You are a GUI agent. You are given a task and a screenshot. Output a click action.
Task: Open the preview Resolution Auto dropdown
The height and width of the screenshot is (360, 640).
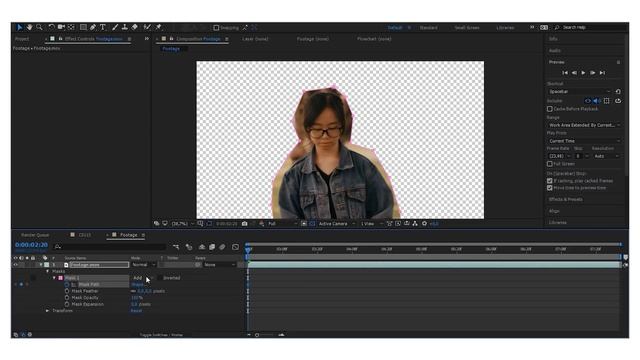(x=607, y=156)
